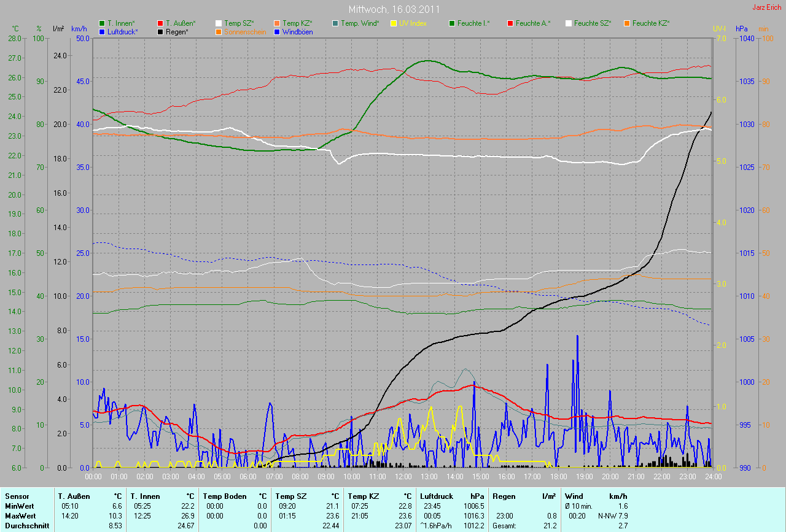Click the yellow UV Index legend square
786x532 pixels.
394,23
